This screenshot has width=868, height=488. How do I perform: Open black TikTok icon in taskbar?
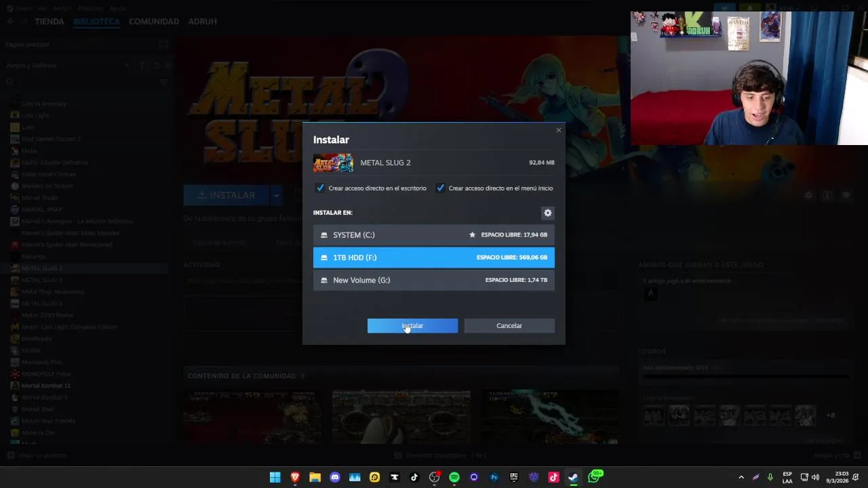(414, 477)
